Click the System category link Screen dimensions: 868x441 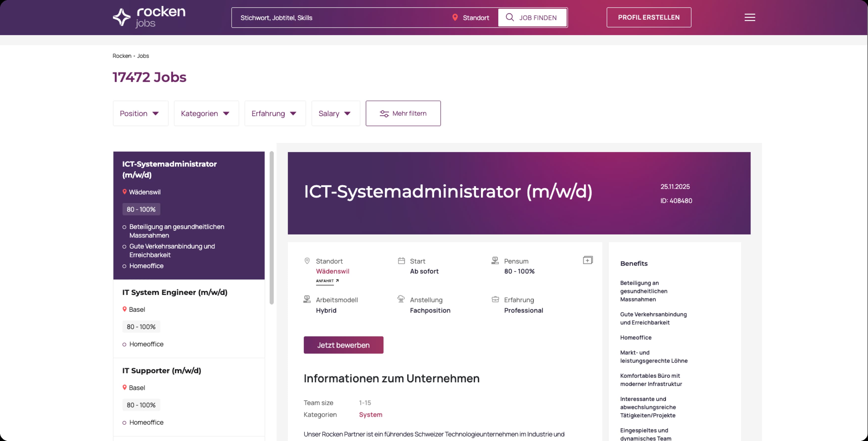(x=370, y=415)
